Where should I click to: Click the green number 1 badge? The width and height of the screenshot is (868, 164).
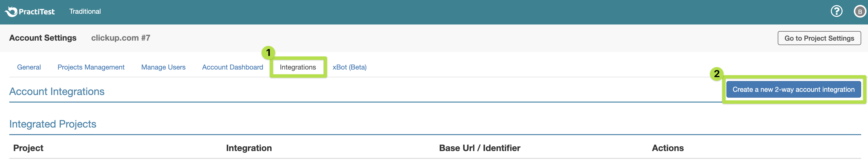pyautogui.click(x=268, y=53)
